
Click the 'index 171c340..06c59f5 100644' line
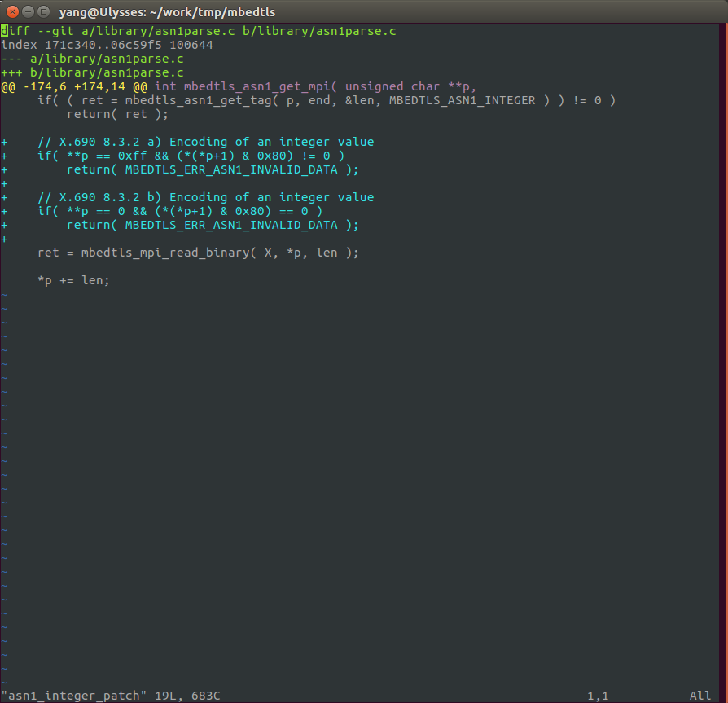[x=107, y=45]
